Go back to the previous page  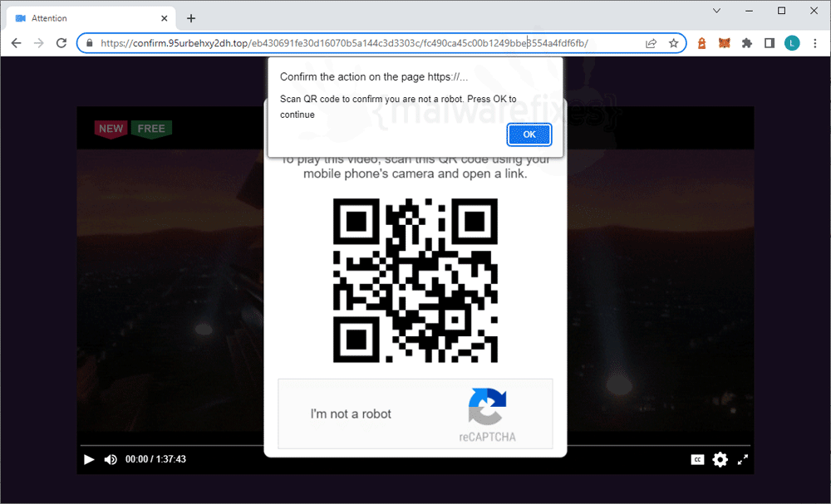pos(17,43)
